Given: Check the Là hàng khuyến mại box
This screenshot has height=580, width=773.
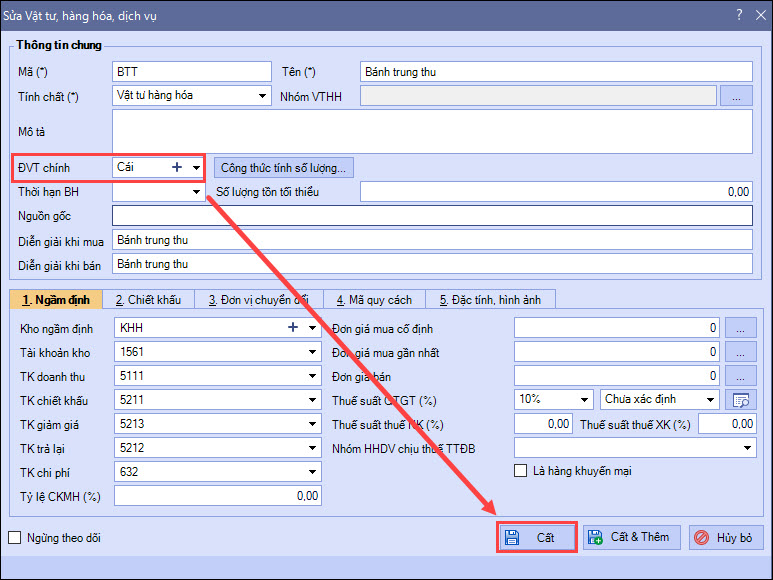Looking at the screenshot, I should click(520, 471).
